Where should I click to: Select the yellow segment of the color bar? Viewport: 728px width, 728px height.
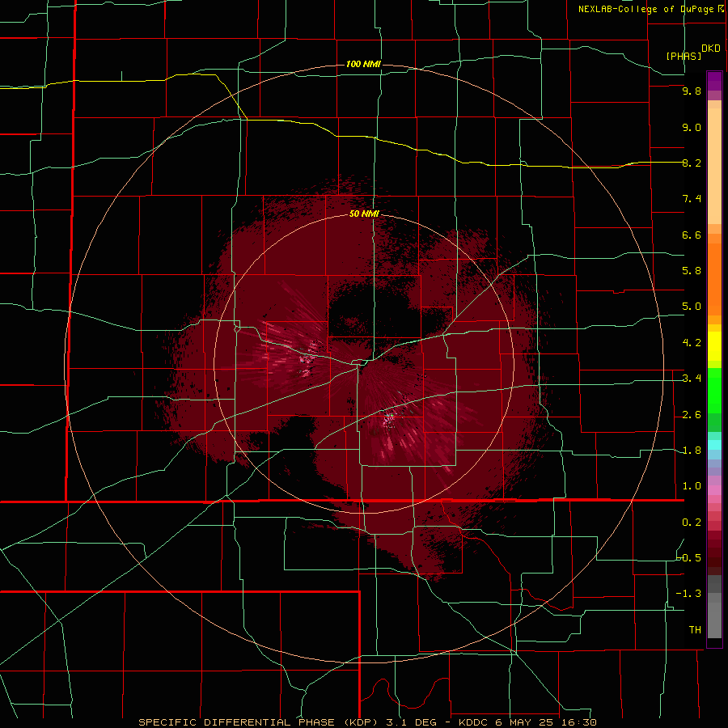tap(714, 346)
